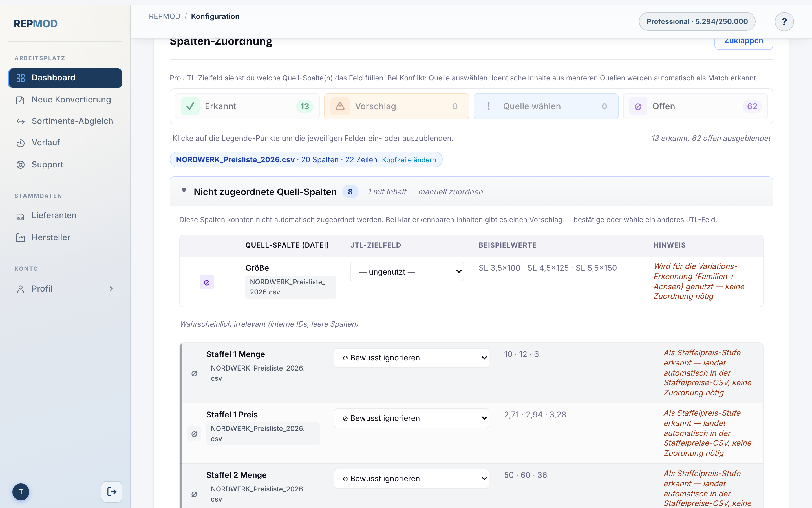Toggle the Vorschlag legend filter

[397, 106]
